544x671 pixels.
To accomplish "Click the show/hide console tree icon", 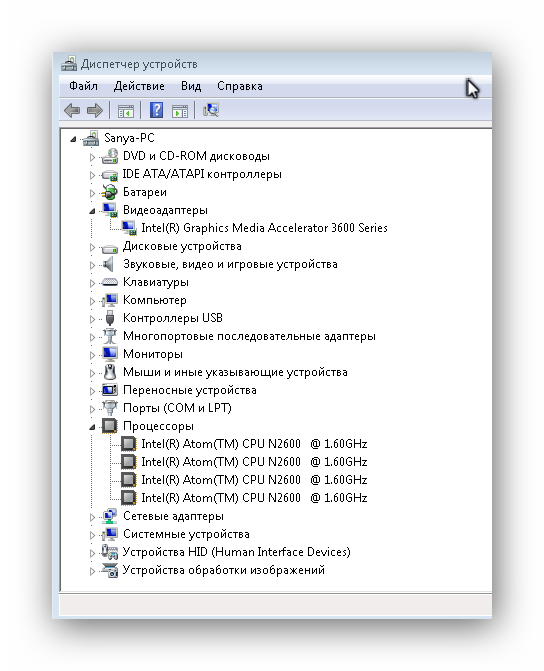I will click(125, 111).
